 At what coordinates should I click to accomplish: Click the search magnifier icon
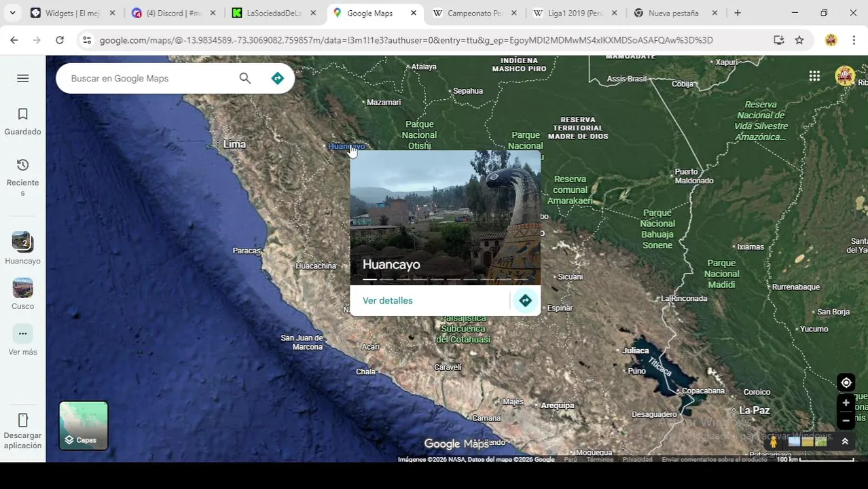(x=245, y=78)
